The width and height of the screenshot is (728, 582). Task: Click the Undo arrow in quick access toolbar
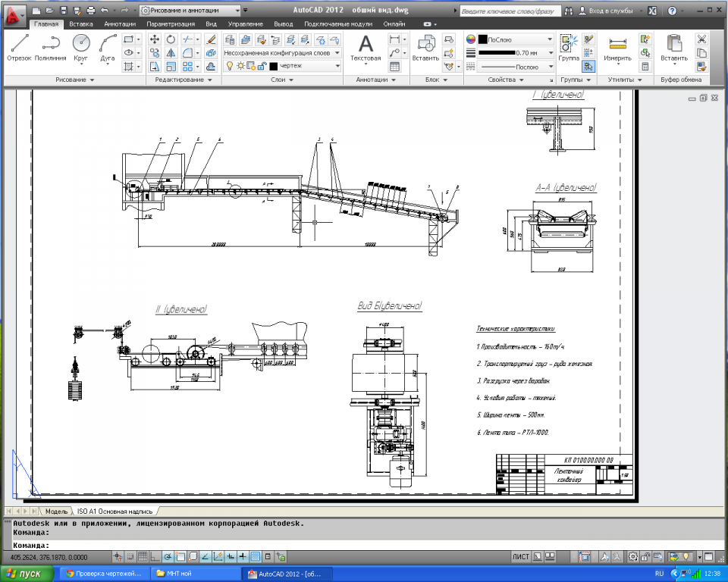pyautogui.click(x=105, y=10)
